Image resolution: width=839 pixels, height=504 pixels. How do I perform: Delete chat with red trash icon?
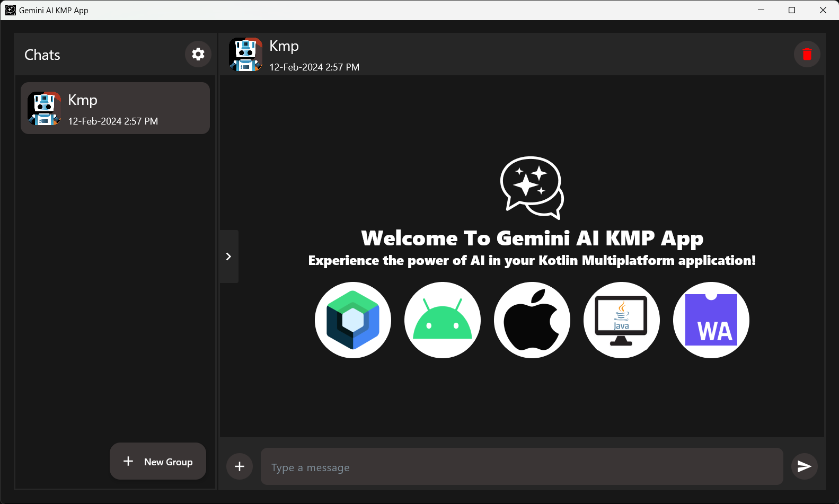(x=807, y=54)
